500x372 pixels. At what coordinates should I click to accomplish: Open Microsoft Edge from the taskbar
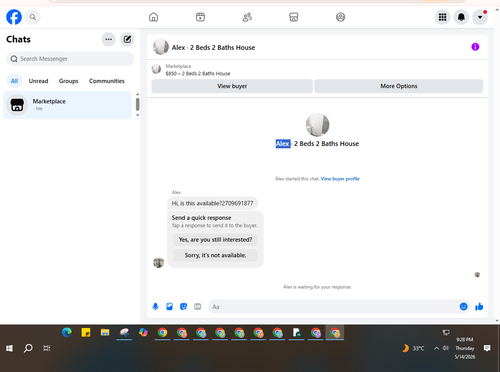point(67,332)
